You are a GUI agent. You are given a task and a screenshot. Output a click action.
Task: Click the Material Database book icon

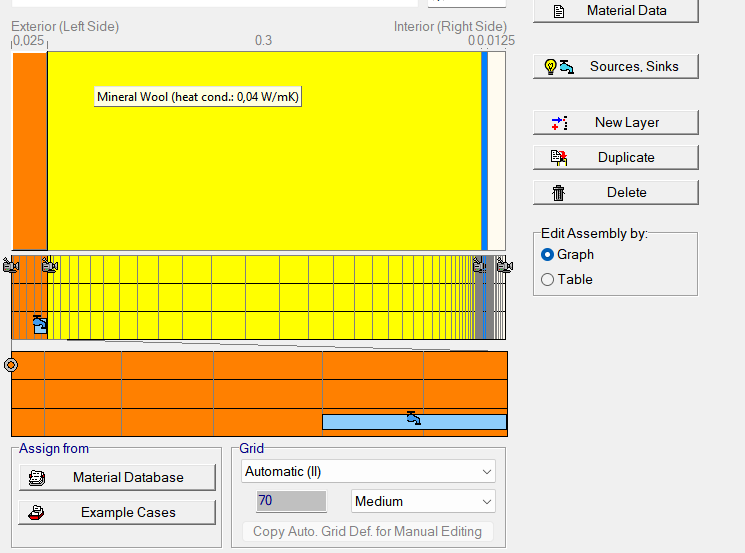point(37,477)
